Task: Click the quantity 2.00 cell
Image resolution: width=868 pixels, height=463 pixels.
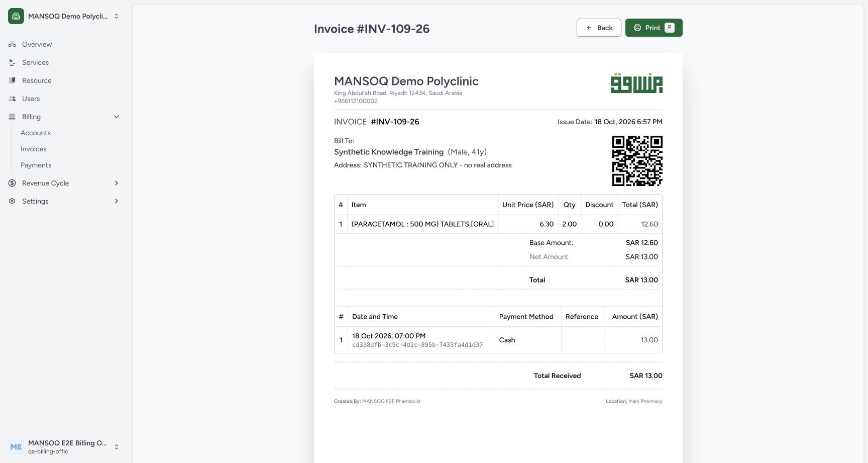Action: [569, 224]
